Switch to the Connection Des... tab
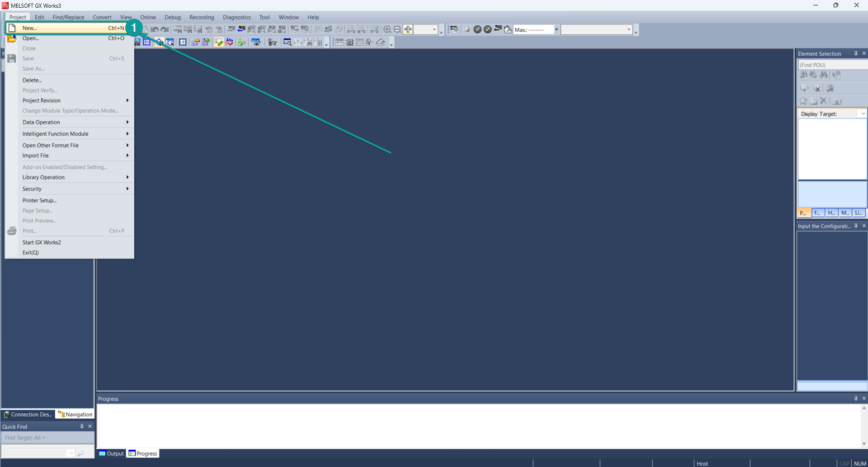This screenshot has height=467, width=868. [28, 415]
